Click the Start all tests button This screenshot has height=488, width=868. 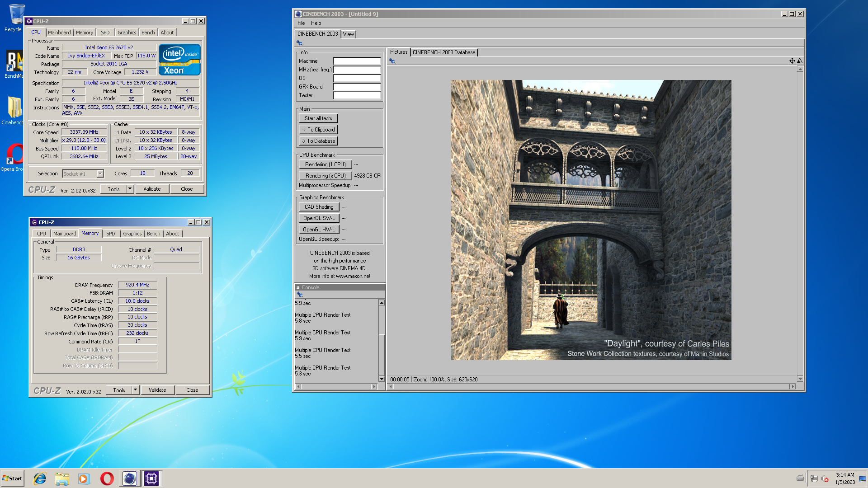(x=318, y=118)
